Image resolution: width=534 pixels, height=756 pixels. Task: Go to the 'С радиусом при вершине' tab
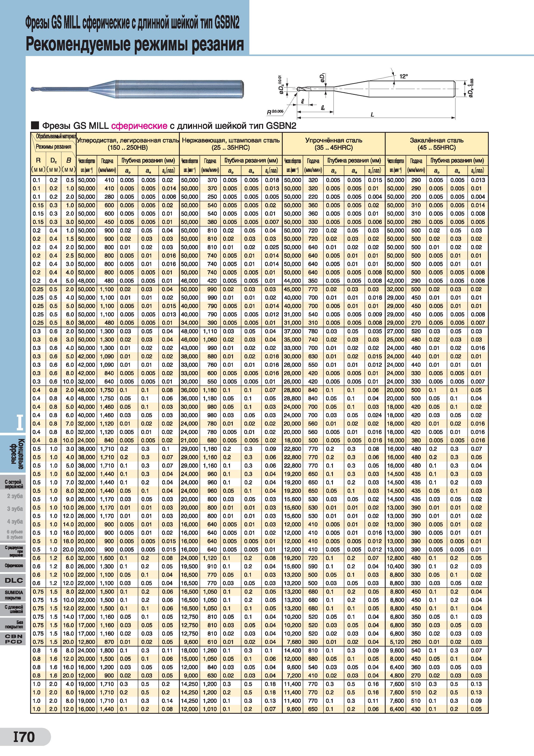tap(13, 551)
